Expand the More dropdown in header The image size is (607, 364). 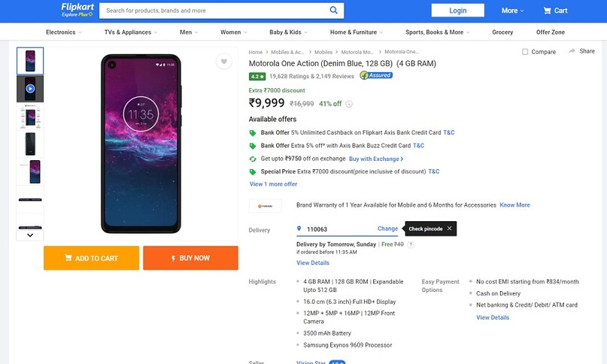tap(513, 11)
